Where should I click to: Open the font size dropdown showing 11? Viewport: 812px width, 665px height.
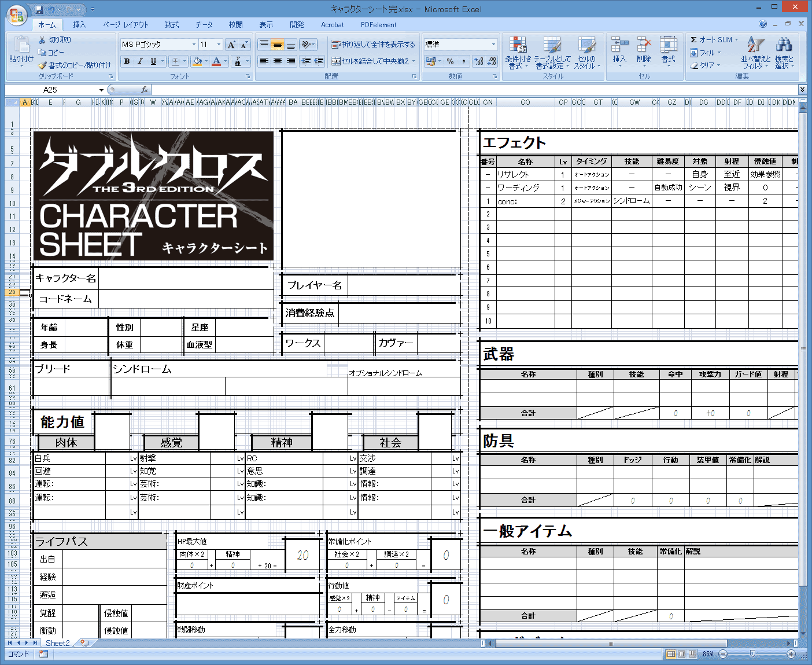tap(219, 45)
